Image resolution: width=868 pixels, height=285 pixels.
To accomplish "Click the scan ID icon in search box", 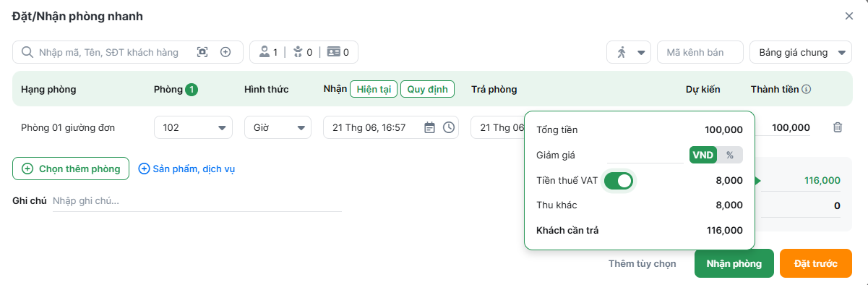I will [x=202, y=52].
